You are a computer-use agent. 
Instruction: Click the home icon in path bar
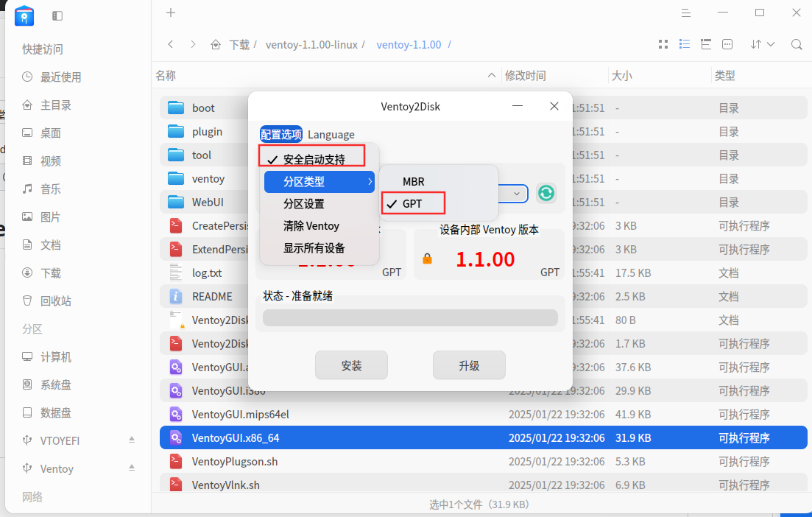216,44
